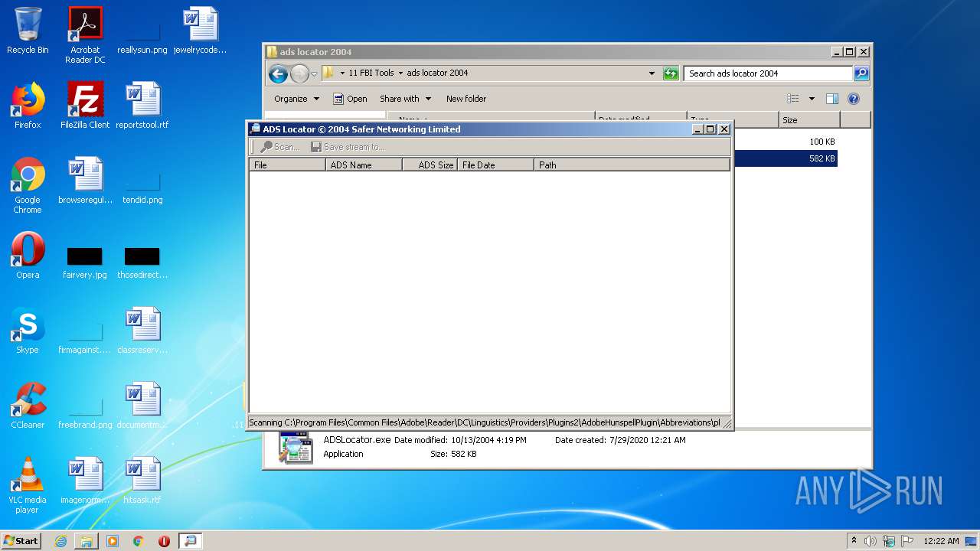
Task: Select the browseregul document icon
Action: 85,181
